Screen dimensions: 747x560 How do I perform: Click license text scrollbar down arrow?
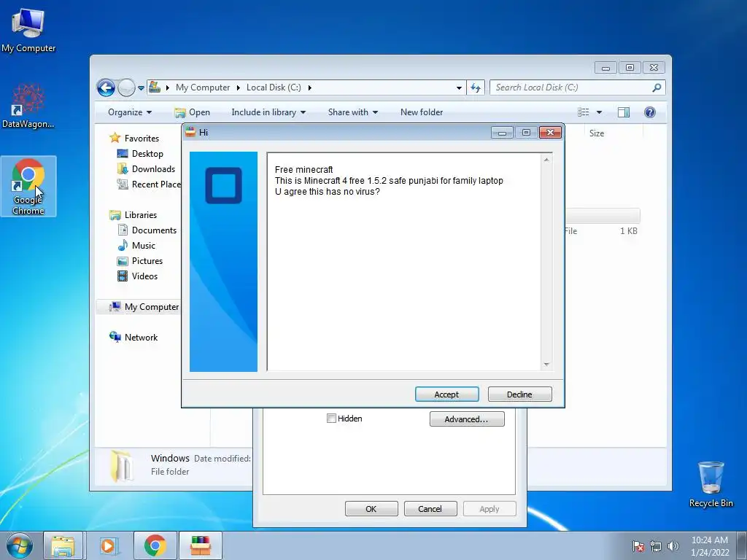click(546, 365)
